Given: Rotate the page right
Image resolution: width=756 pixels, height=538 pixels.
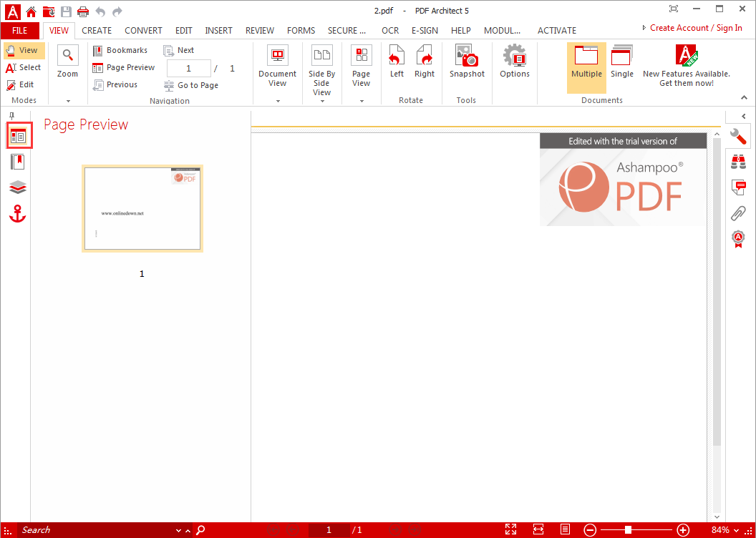Looking at the screenshot, I should point(425,62).
